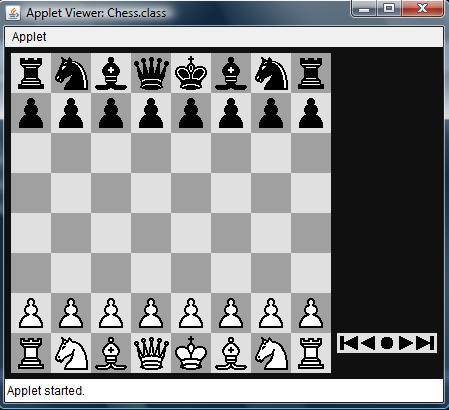The height and width of the screenshot is (410, 449).
Task: Pick the black knight on the kingside
Action: [x=271, y=73]
